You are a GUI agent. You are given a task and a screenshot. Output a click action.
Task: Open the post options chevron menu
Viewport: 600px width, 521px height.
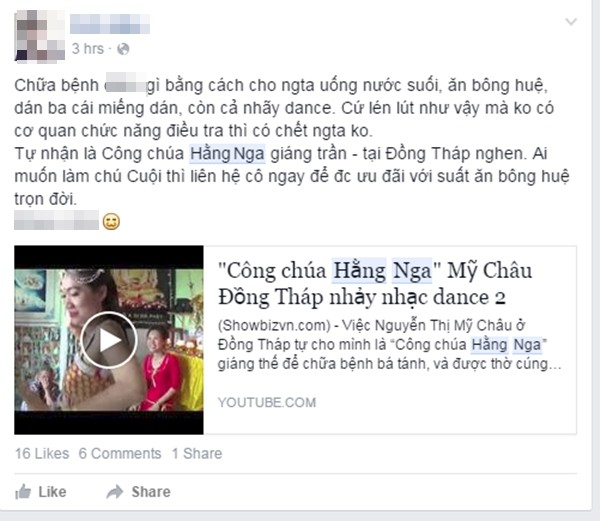[x=571, y=22]
